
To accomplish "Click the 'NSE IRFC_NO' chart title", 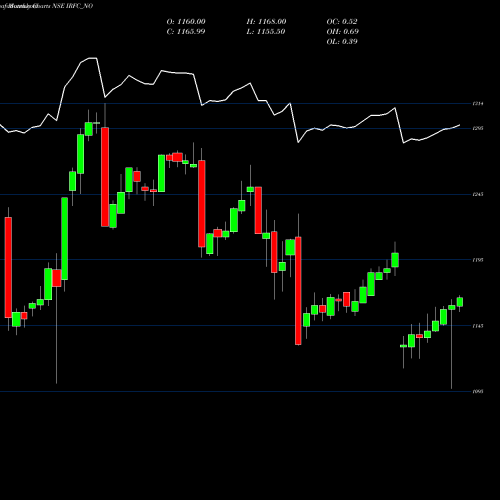I will click(x=72, y=6).
